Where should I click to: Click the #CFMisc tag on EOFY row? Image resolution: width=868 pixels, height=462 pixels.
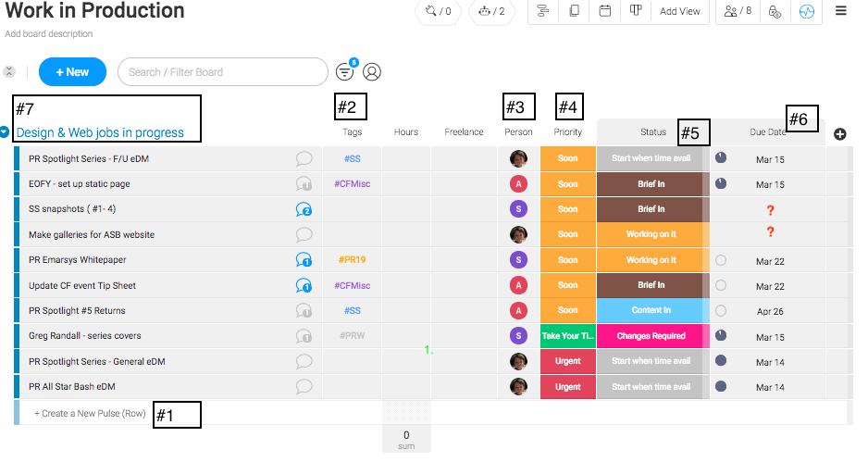point(352,184)
